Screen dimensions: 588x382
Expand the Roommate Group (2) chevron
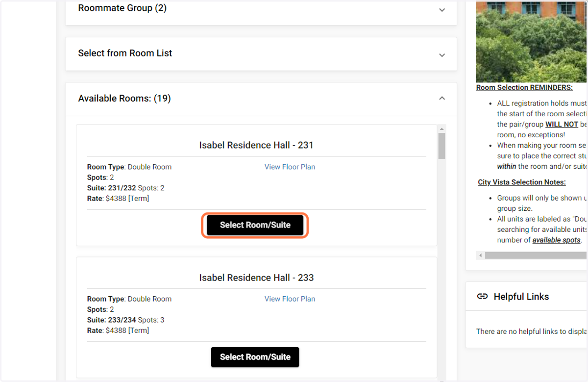[x=442, y=10]
